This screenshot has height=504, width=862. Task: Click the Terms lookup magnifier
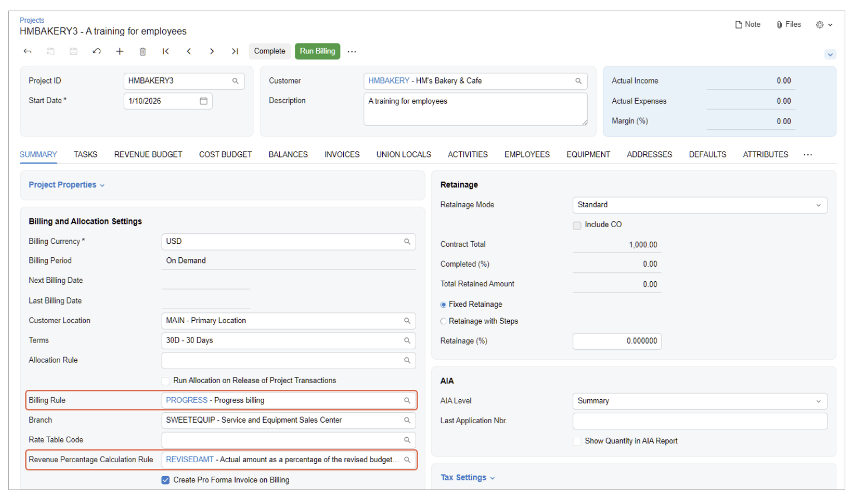coord(407,340)
